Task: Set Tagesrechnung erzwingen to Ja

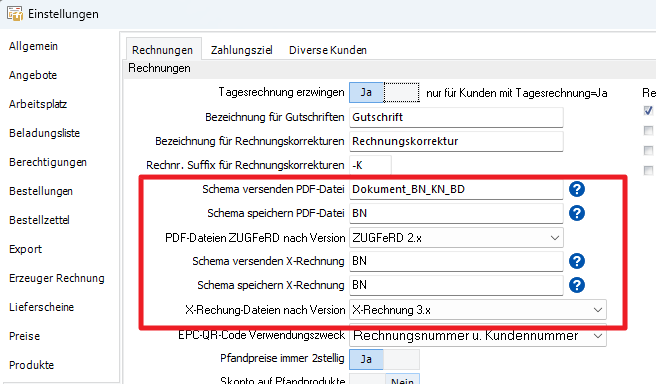Action: click(x=366, y=92)
